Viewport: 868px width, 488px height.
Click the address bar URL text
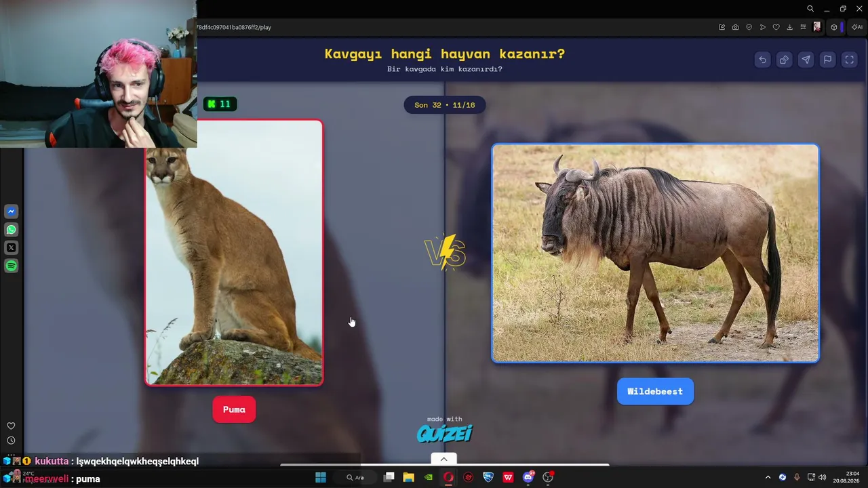pyautogui.click(x=234, y=27)
